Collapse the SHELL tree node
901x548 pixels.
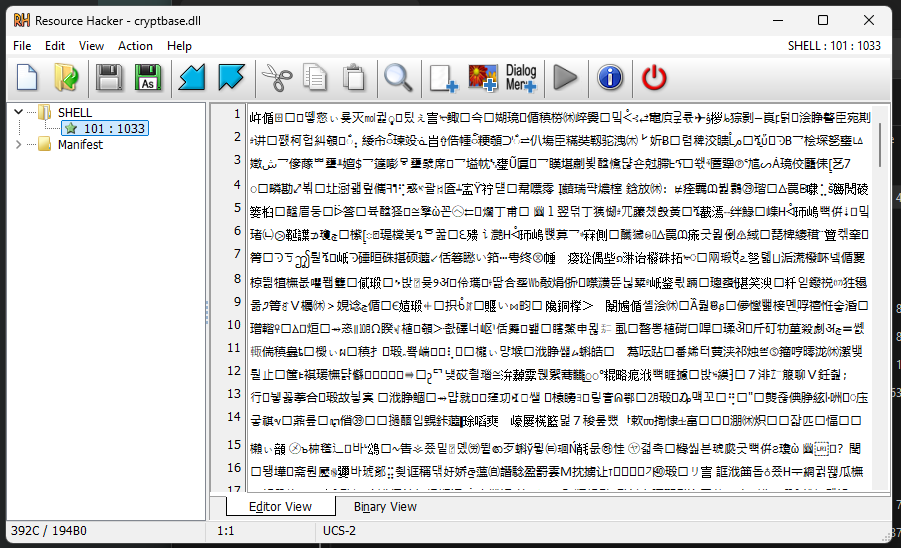point(20,113)
